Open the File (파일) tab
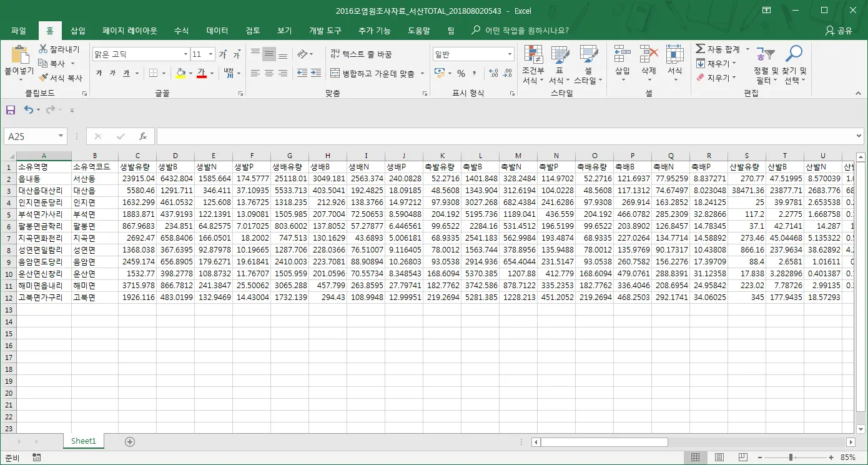 pos(19,31)
